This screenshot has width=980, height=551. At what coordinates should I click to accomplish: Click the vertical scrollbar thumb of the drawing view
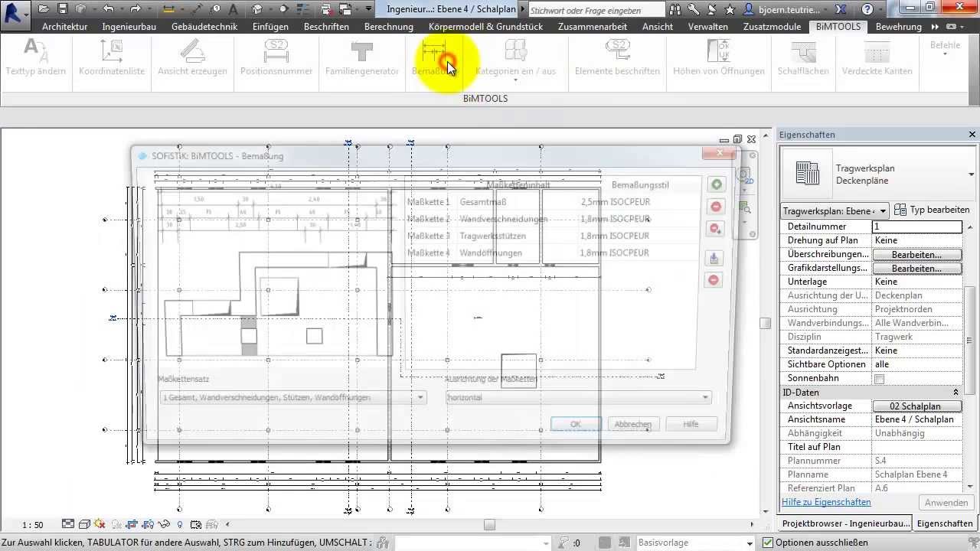click(765, 324)
